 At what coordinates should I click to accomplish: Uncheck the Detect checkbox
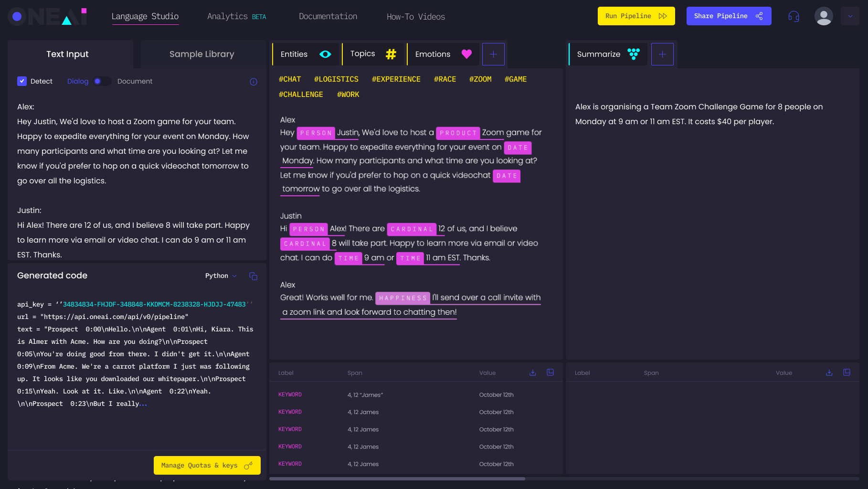pos(22,81)
